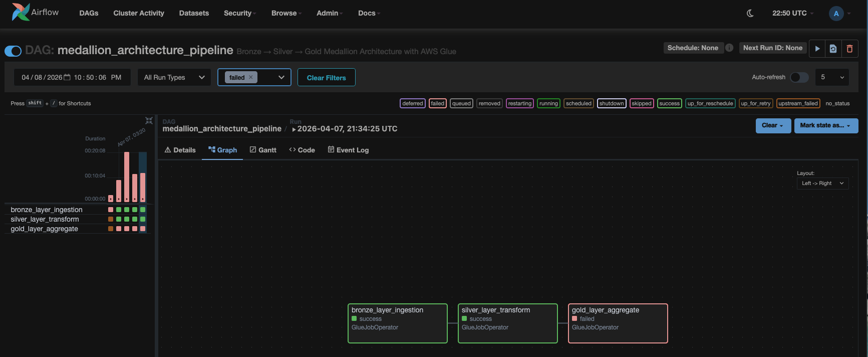
Task: Click the shortest run duration bar
Action: point(111,198)
